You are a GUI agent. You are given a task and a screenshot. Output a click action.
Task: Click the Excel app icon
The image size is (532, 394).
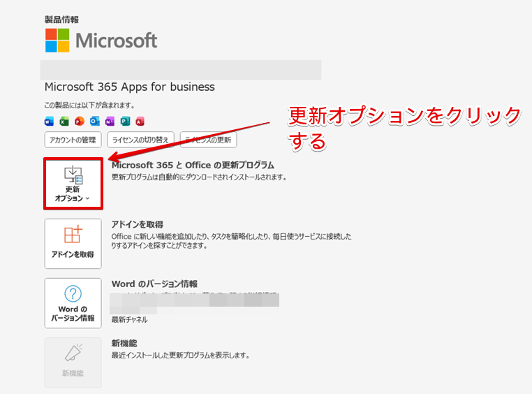[64, 121]
